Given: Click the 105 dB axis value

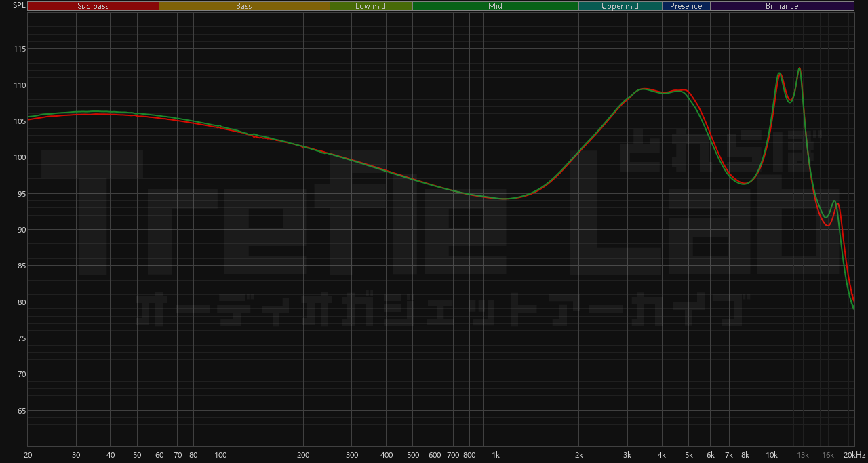Looking at the screenshot, I should coord(19,121).
